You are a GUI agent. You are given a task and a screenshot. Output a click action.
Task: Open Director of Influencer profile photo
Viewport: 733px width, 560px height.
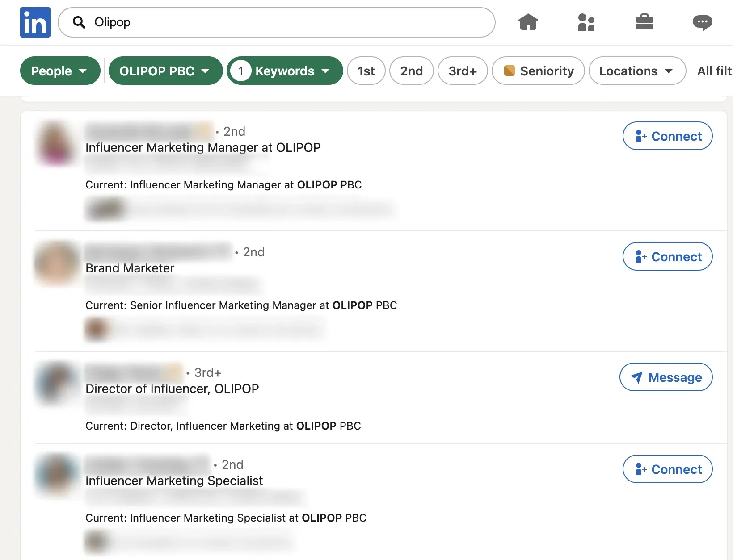click(56, 384)
